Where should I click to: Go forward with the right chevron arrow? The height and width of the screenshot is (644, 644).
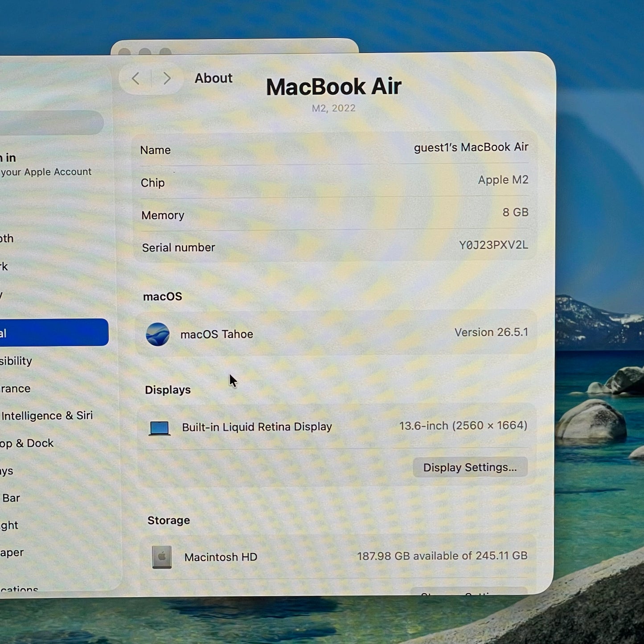pos(167,78)
